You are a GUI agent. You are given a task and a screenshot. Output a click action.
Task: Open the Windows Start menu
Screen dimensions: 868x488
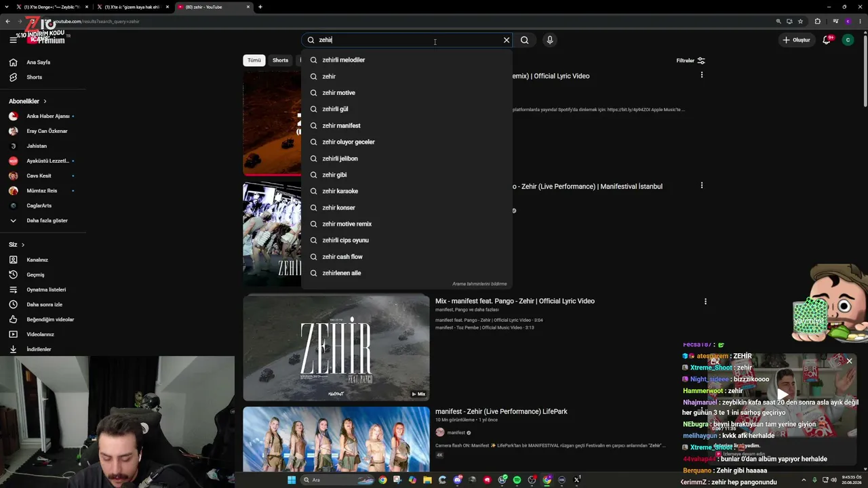click(x=292, y=480)
